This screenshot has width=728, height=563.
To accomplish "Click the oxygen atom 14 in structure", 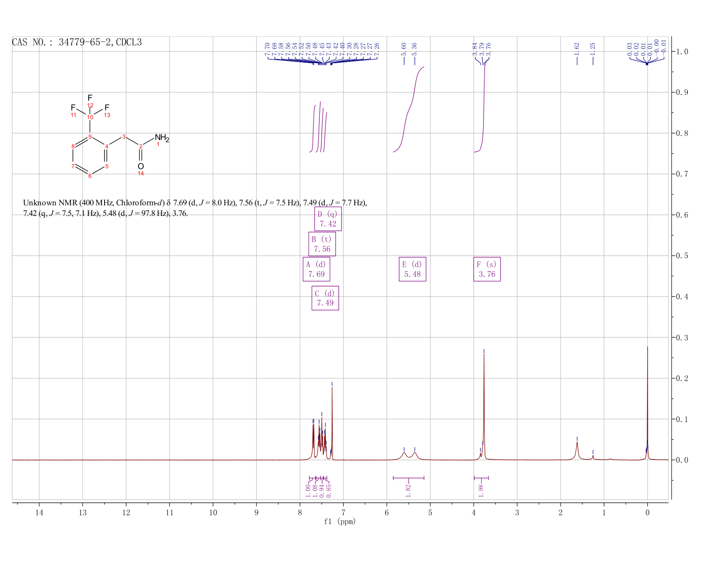I will point(141,166).
